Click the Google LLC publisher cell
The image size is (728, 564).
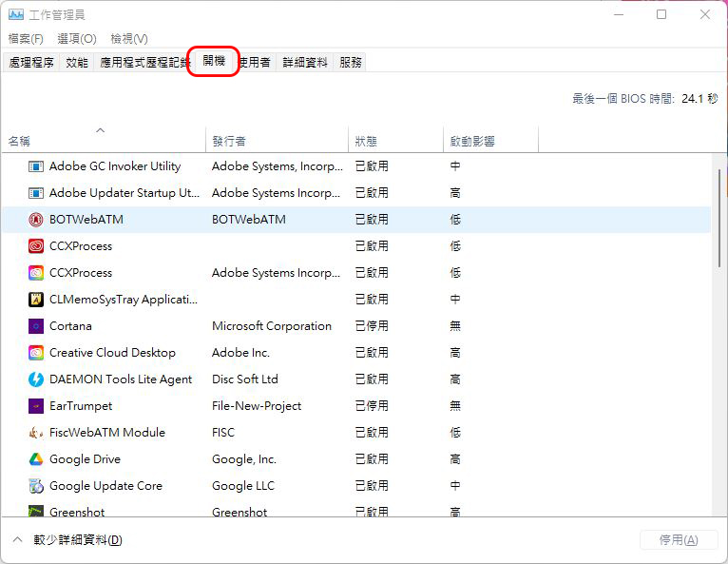point(243,486)
